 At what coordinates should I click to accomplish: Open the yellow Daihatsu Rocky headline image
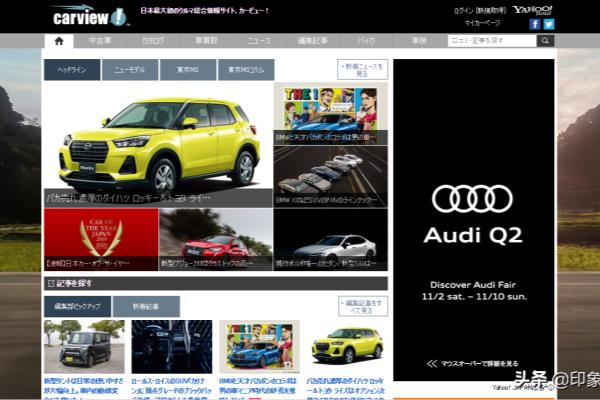pyautogui.click(x=158, y=145)
